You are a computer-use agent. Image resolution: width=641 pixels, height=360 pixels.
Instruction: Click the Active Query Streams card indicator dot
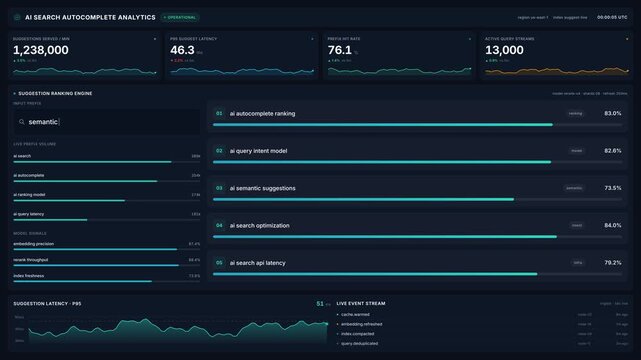click(627, 39)
